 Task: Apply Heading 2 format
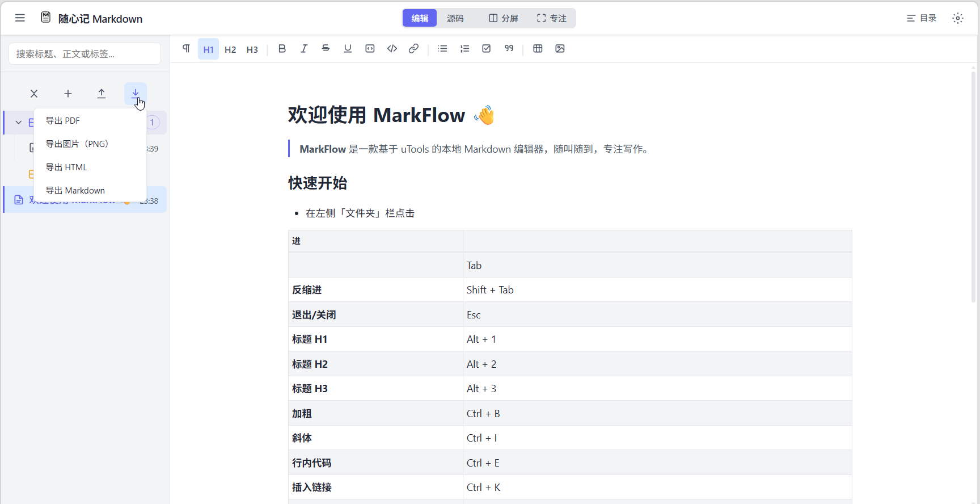pyautogui.click(x=230, y=49)
